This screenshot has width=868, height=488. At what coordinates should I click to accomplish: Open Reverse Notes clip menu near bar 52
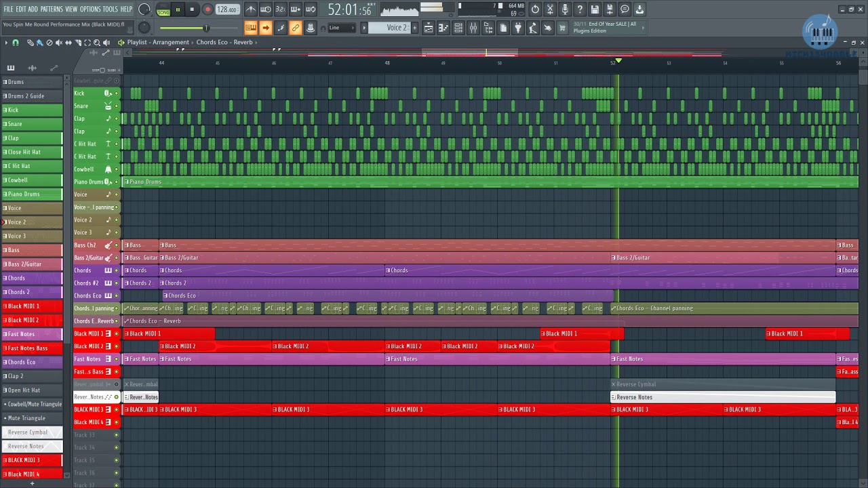614,397
